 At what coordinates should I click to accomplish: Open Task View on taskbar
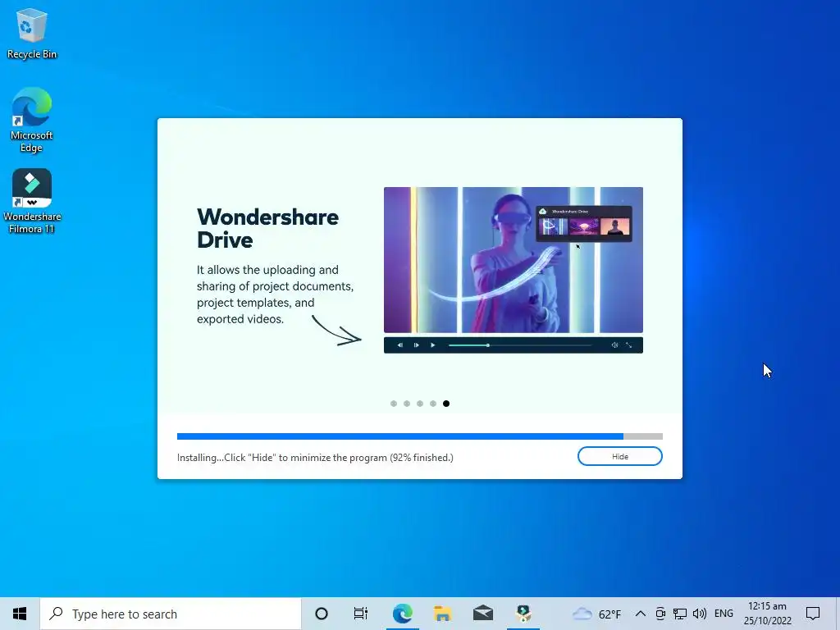point(361,614)
